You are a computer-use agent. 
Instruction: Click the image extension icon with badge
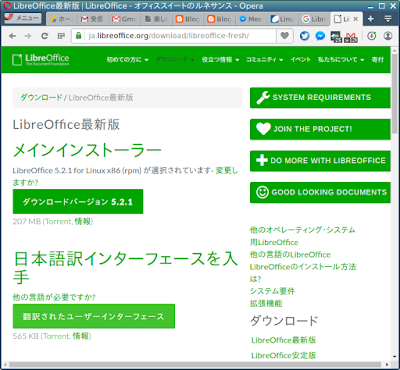336,36
